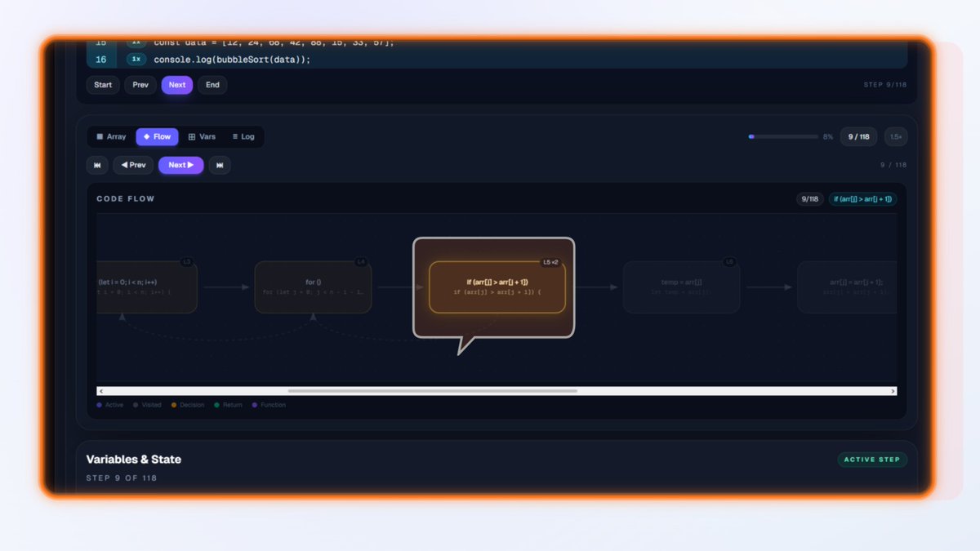The image size is (980, 551).
Task: Switch to the Array tab
Action: coord(111,137)
